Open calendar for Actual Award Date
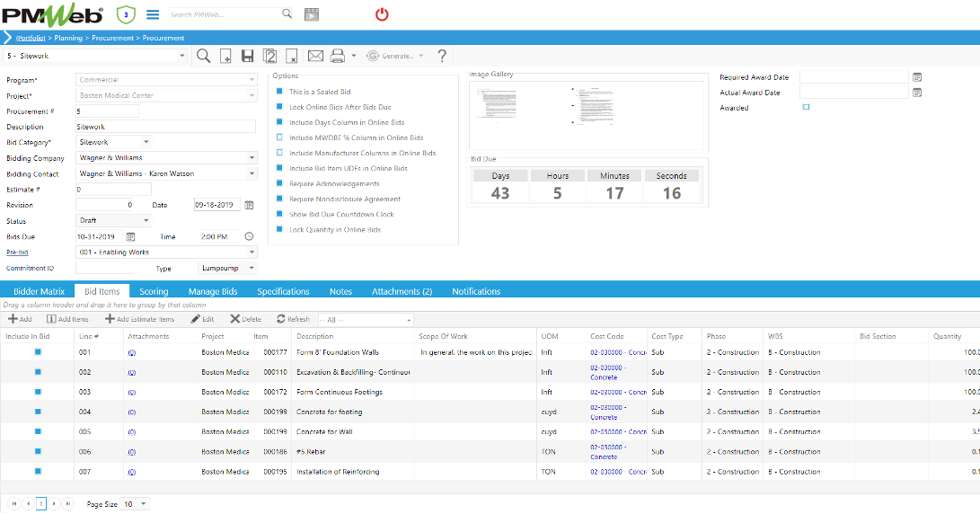Viewport: 980px width, 514px height. [x=917, y=93]
